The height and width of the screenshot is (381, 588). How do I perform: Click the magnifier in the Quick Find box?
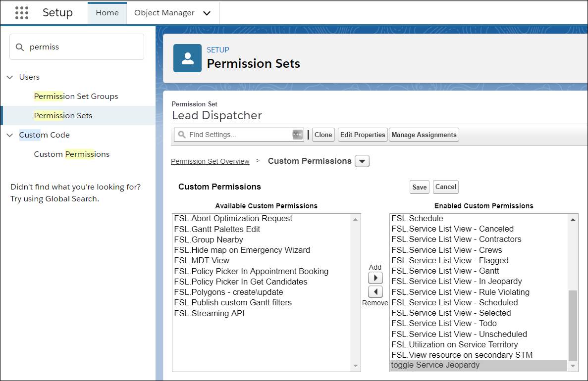pos(19,46)
